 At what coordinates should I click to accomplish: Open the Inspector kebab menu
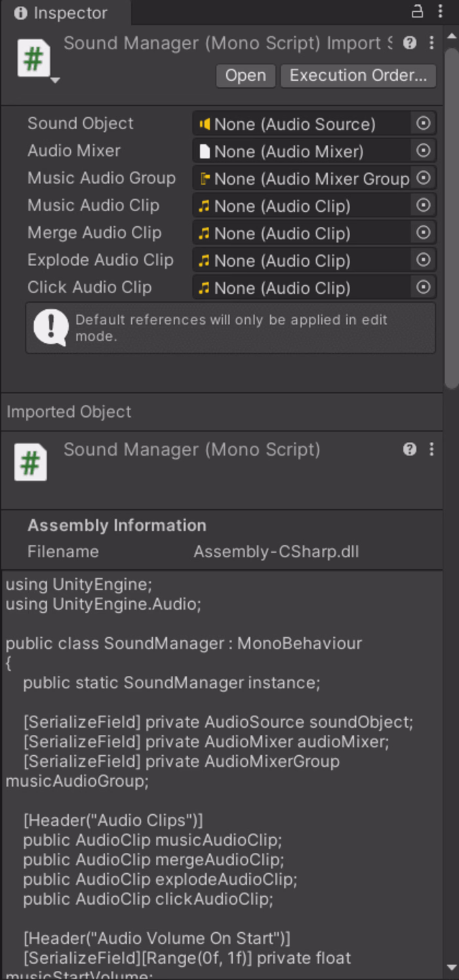coord(439,12)
